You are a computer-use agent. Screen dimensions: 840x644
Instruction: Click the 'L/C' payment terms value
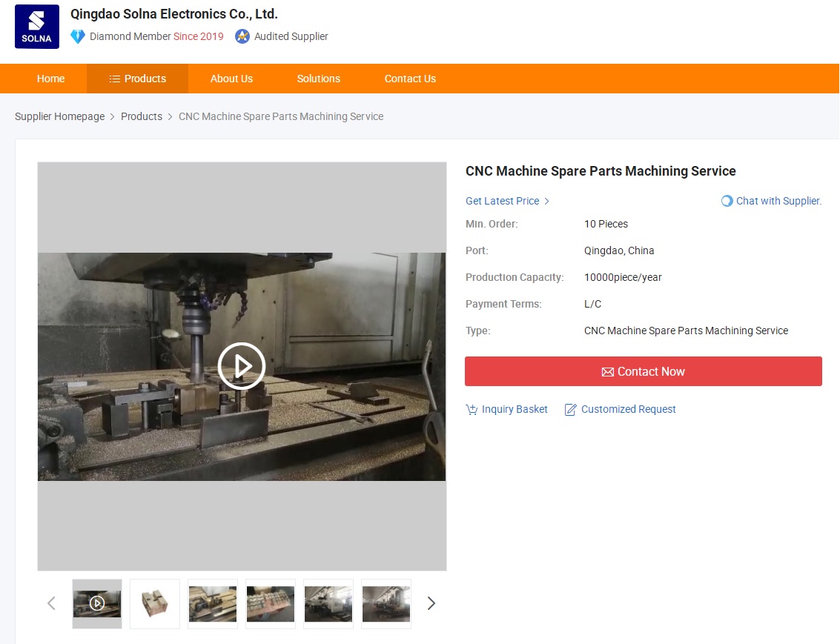(593, 305)
